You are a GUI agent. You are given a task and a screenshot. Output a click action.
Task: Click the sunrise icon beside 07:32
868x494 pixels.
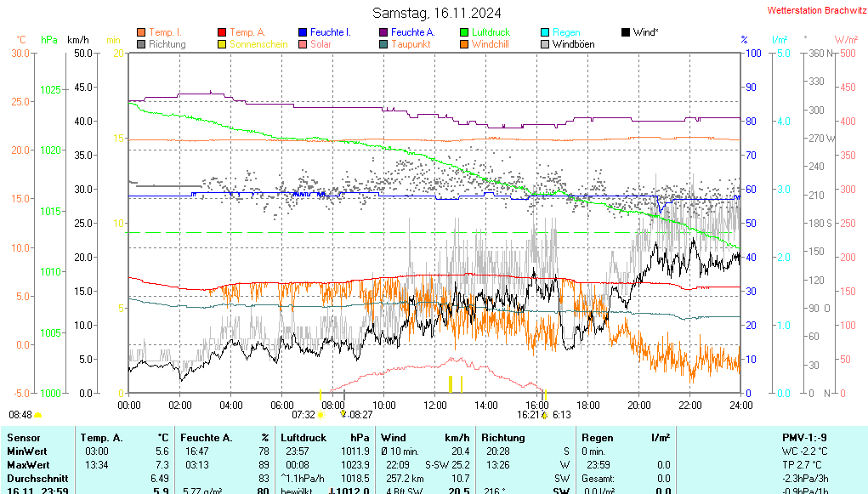coord(321,415)
